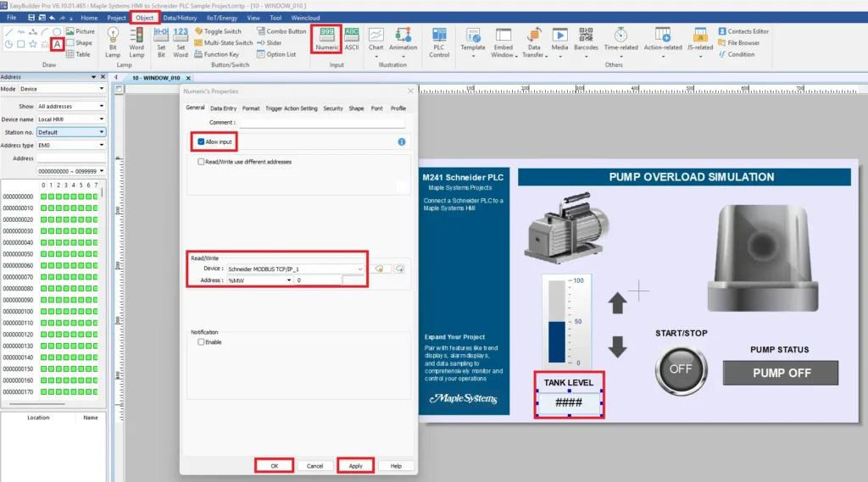Open the Object ribbon tab
868x482 pixels.
coord(144,18)
